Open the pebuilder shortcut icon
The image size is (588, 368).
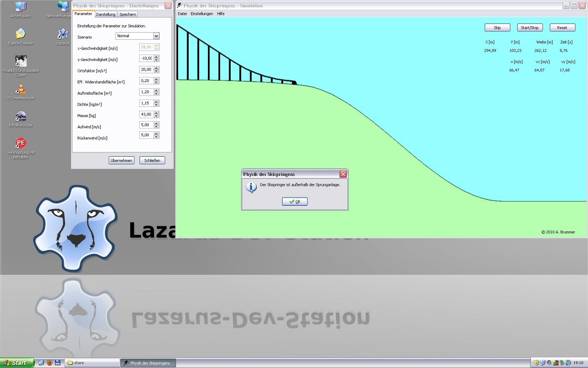tap(21, 143)
